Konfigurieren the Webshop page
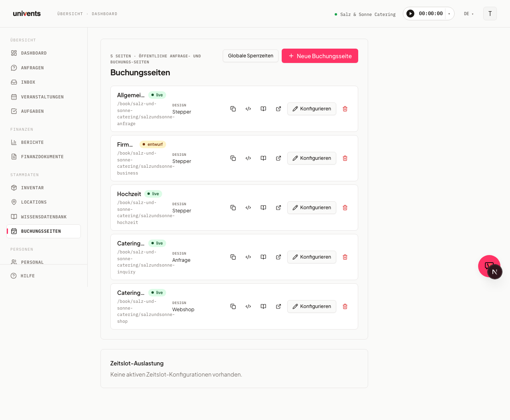 [x=312, y=306]
